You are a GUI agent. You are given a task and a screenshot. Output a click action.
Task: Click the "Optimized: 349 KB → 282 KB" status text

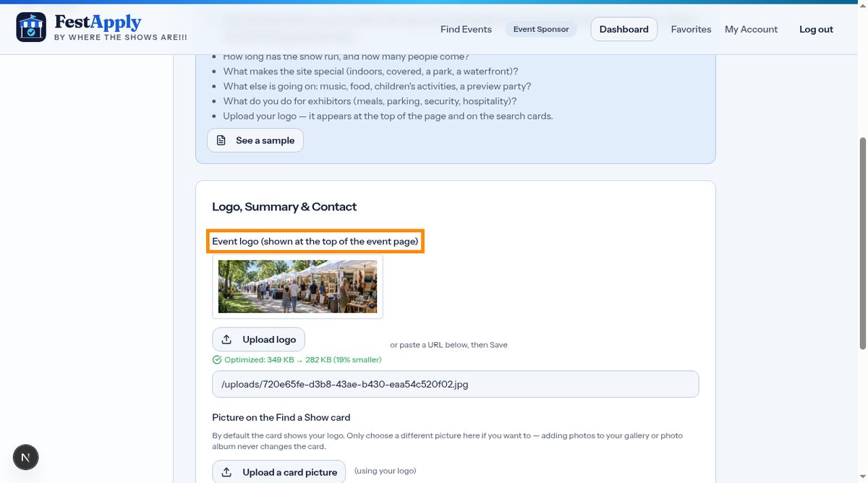[x=303, y=359]
